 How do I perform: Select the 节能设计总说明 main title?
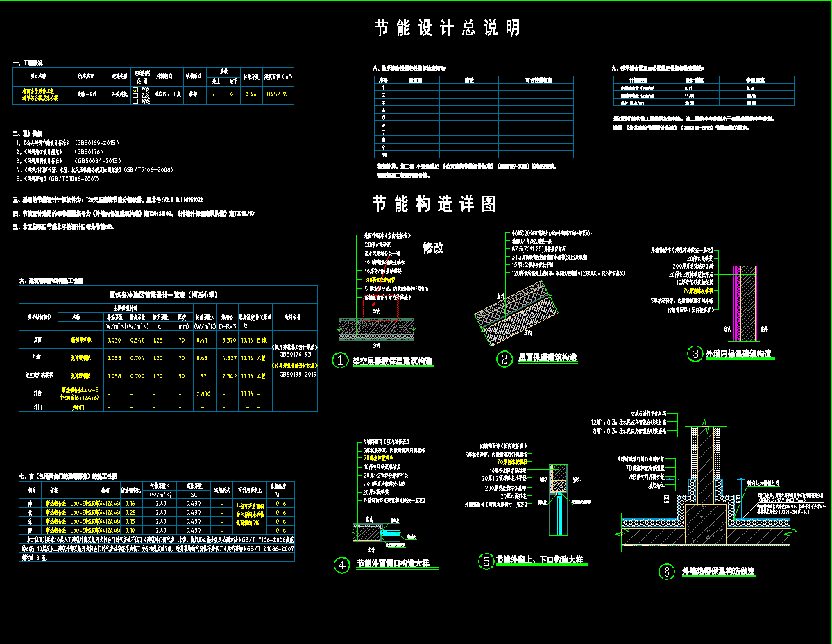447,28
